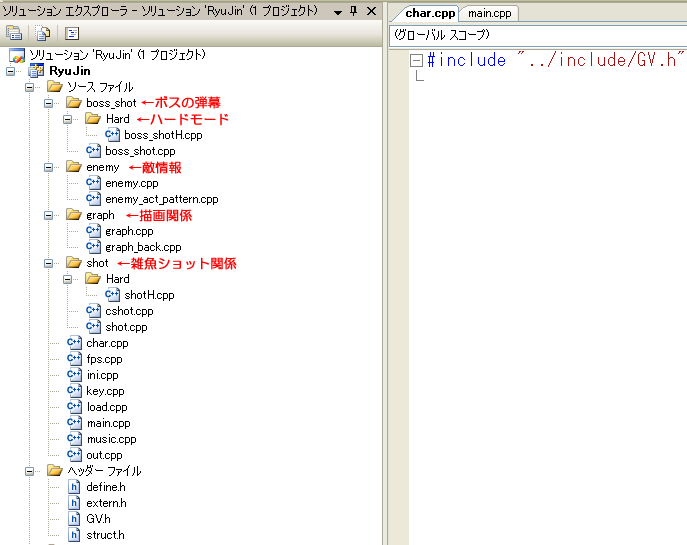Image resolution: width=687 pixels, height=545 pixels.
Task: Switch to the char.cpp editor tab
Action: tap(430, 13)
